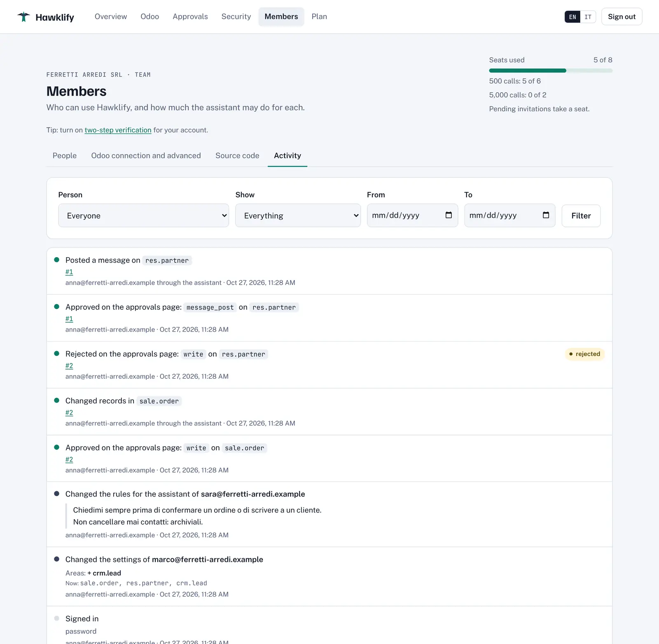The image size is (659, 644).
Task: Click marco@ferretti-arredi.example in settings entry
Action: click(208, 560)
